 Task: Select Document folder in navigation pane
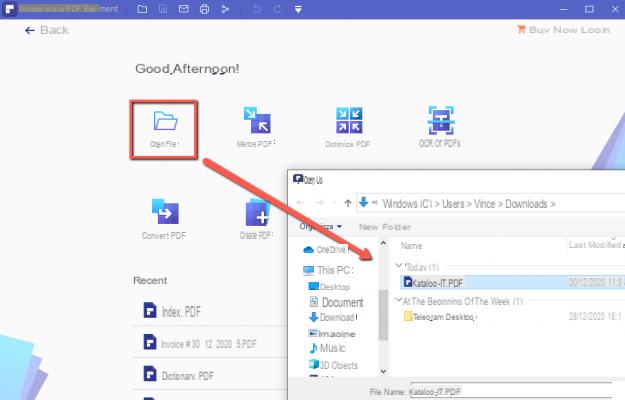point(336,302)
